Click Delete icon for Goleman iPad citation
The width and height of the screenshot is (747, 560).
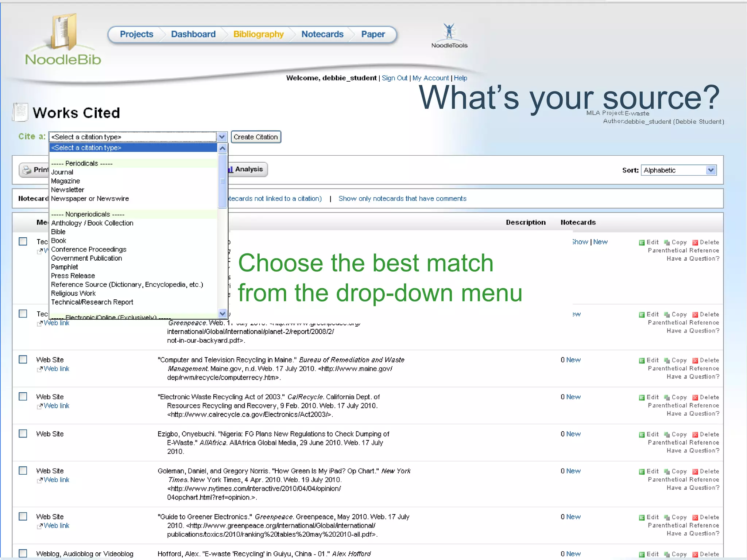pyautogui.click(x=695, y=472)
